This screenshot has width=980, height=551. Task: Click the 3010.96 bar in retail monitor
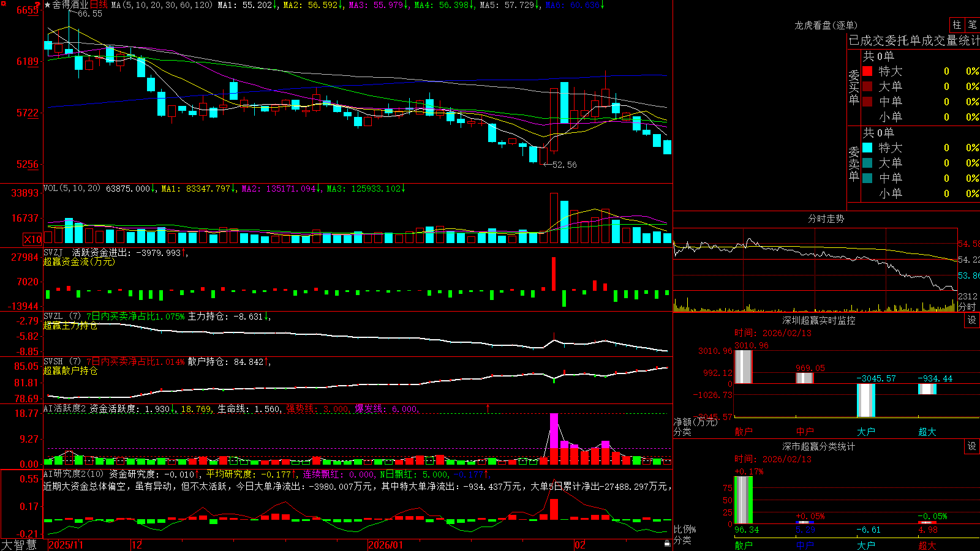[x=744, y=367]
